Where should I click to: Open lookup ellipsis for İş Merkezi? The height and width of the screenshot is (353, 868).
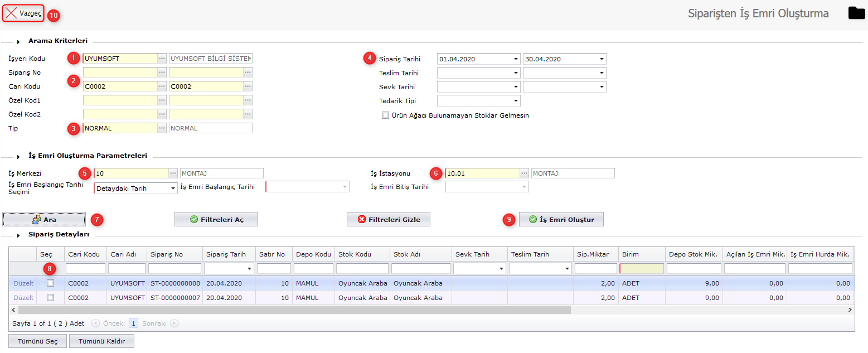click(173, 173)
